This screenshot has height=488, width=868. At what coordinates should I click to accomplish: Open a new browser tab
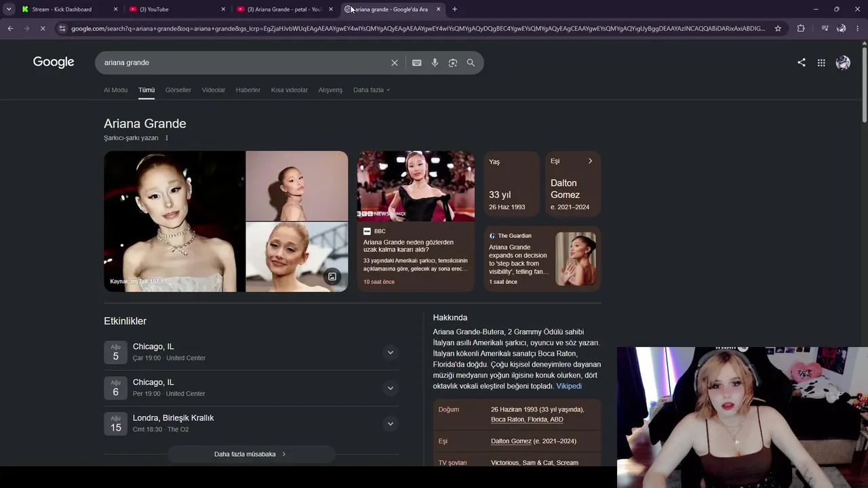click(454, 9)
